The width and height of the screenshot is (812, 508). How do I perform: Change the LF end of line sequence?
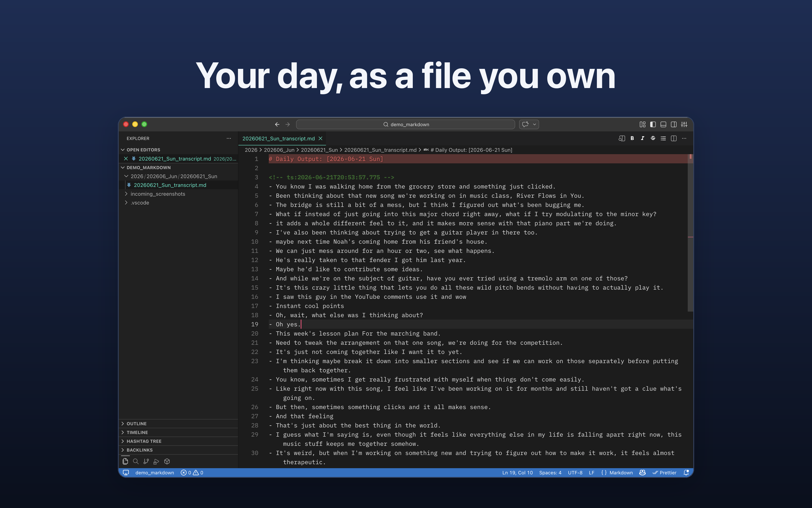click(x=592, y=473)
